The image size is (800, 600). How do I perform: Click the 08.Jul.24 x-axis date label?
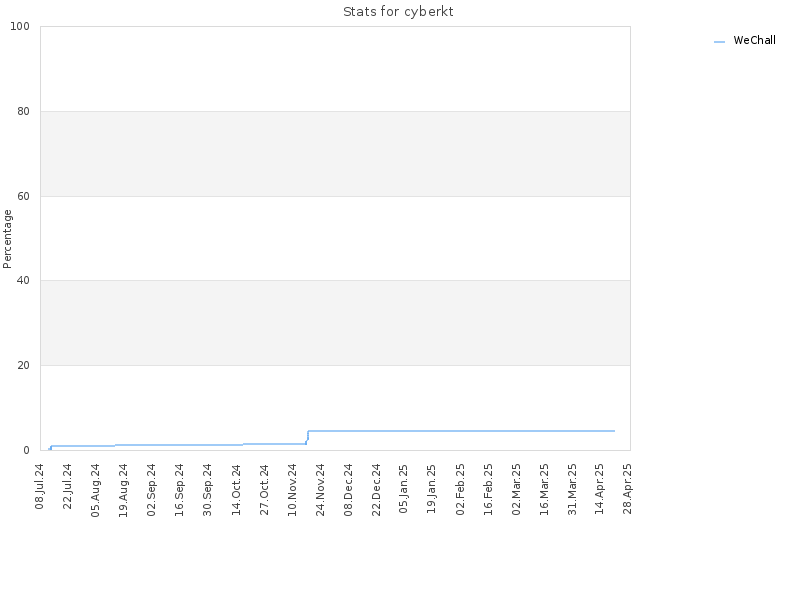coord(40,487)
